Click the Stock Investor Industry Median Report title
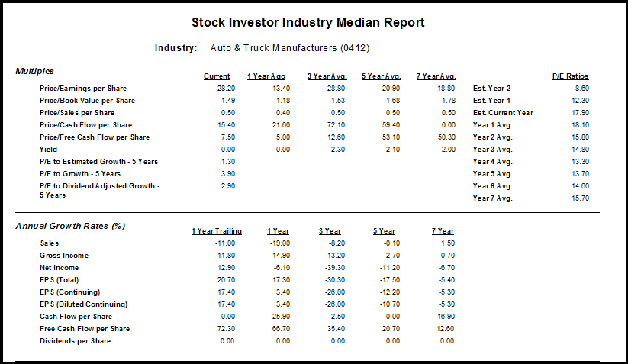 308,23
